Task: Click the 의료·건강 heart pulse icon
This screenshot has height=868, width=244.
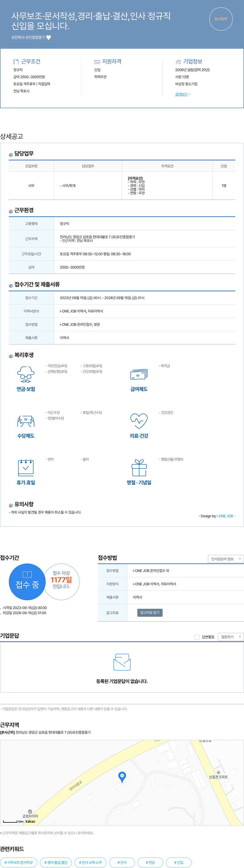Action: 139,421
